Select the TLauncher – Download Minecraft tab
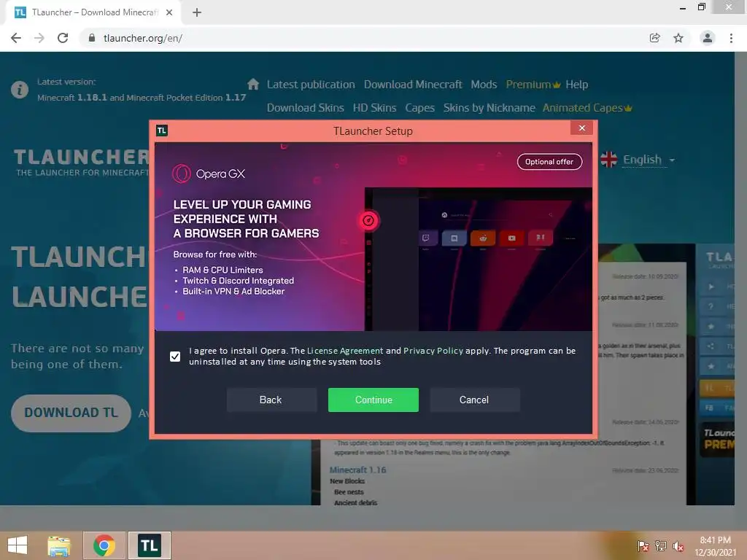The image size is (747, 560). pyautogui.click(x=94, y=12)
